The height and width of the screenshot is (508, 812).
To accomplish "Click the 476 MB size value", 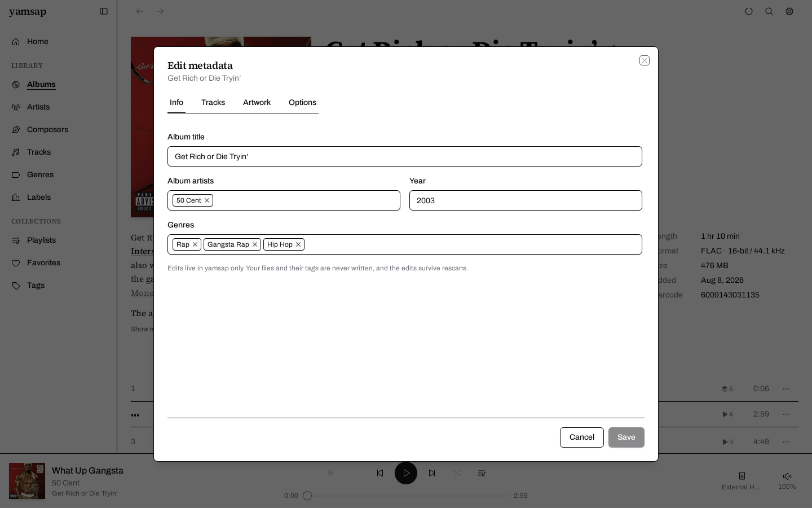I will (714, 266).
